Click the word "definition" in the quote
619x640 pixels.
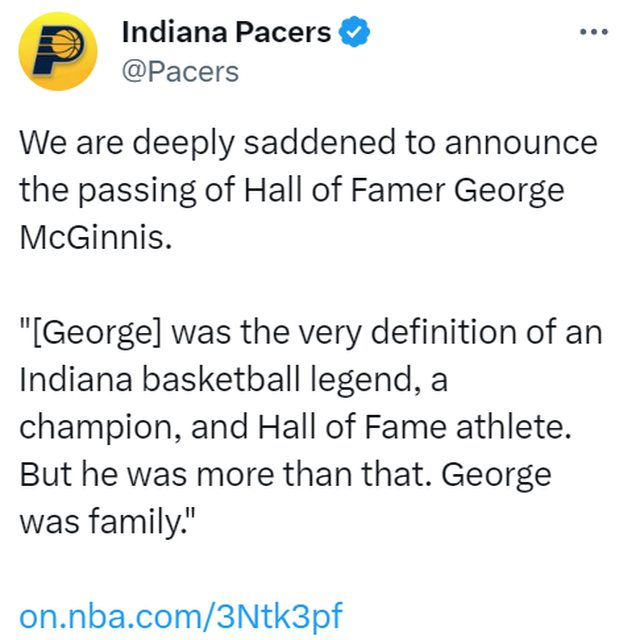click(x=432, y=332)
